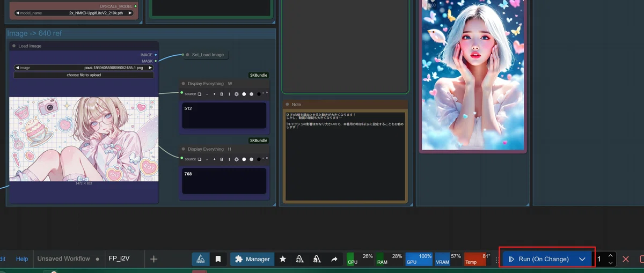
Task: Click the star favorites icon
Action: [x=283, y=259]
